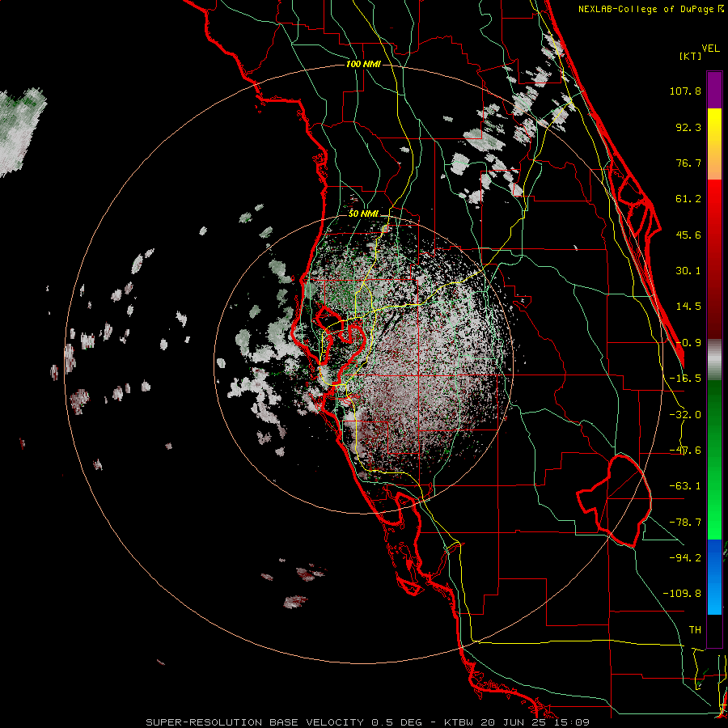Click the -47.6 scale value

point(685,450)
